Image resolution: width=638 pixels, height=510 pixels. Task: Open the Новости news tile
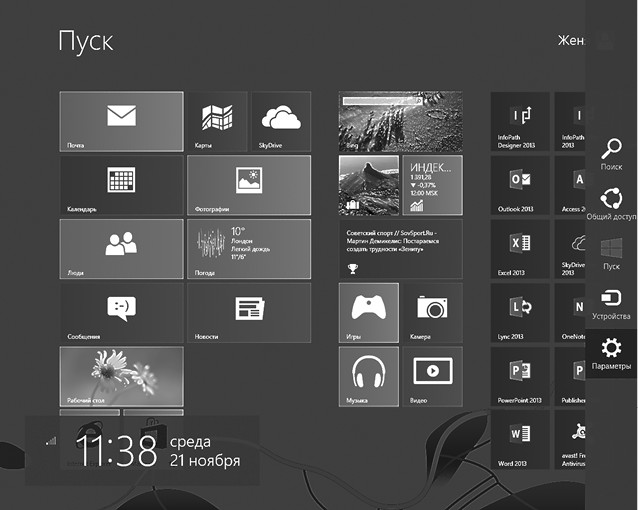click(248, 311)
